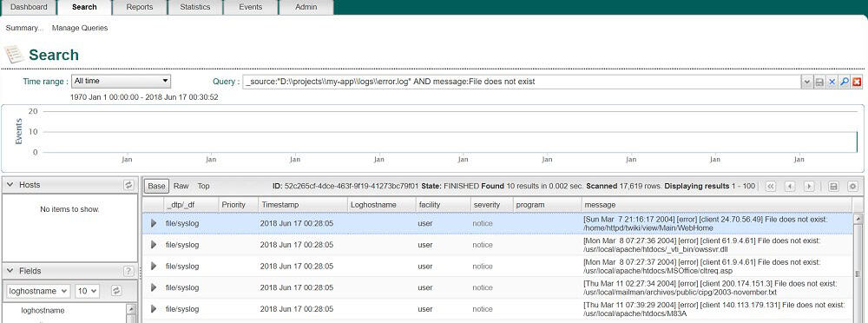
Task: Expand the row mentioning owssvr.dll
Action: click(x=154, y=244)
